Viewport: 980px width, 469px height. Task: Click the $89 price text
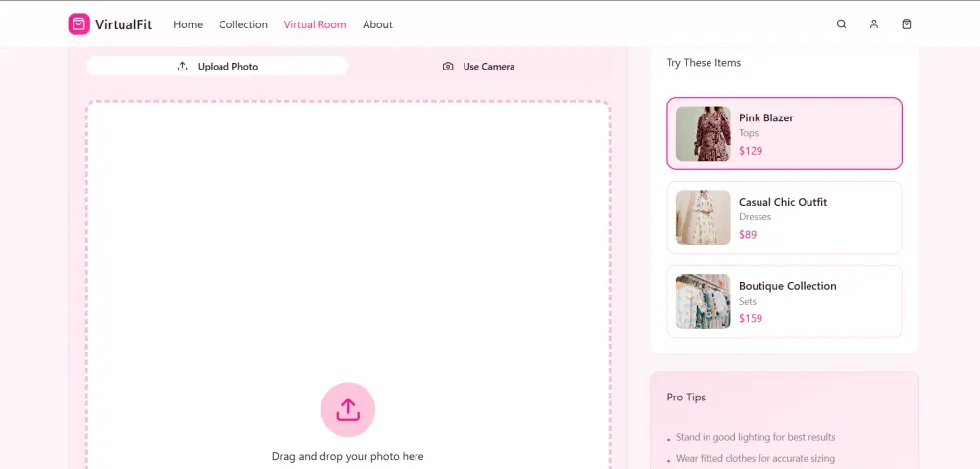click(x=748, y=235)
